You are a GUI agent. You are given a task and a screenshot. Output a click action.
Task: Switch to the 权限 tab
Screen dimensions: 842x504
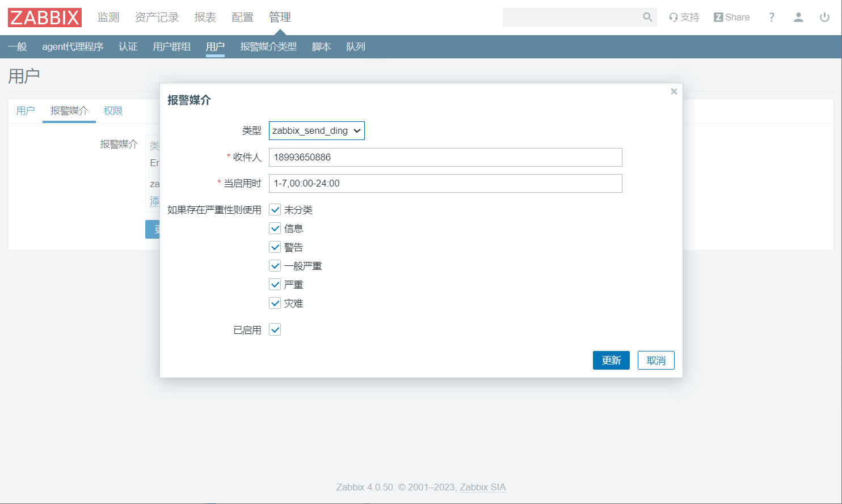pos(113,111)
